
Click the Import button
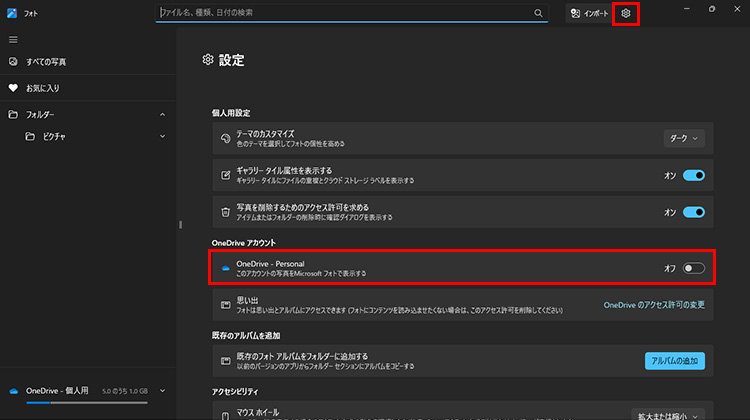(x=589, y=13)
